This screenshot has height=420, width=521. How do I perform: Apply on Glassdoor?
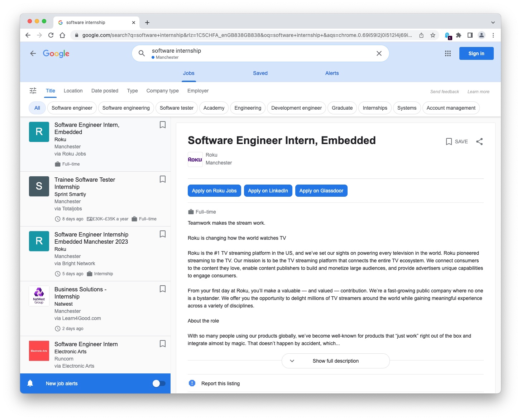321,191
